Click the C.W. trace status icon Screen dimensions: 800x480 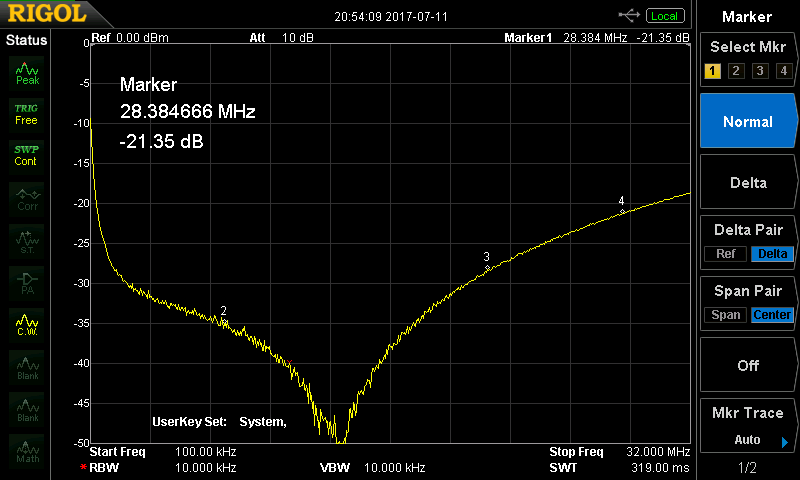[x=27, y=324]
